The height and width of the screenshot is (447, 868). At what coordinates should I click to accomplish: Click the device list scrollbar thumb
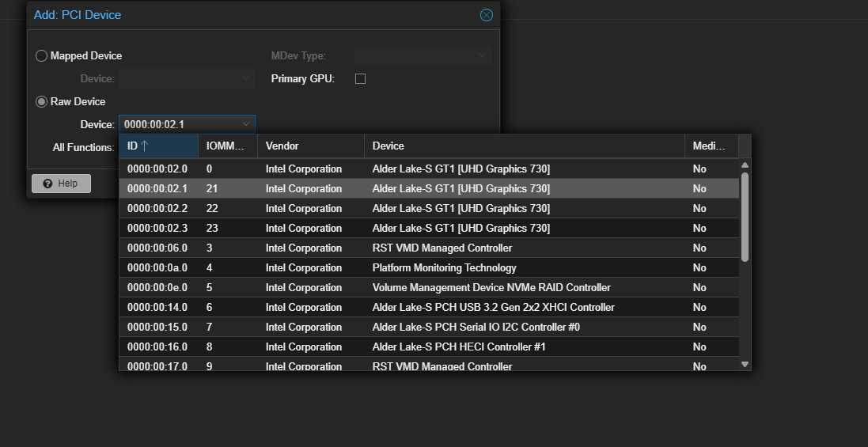pyautogui.click(x=745, y=217)
